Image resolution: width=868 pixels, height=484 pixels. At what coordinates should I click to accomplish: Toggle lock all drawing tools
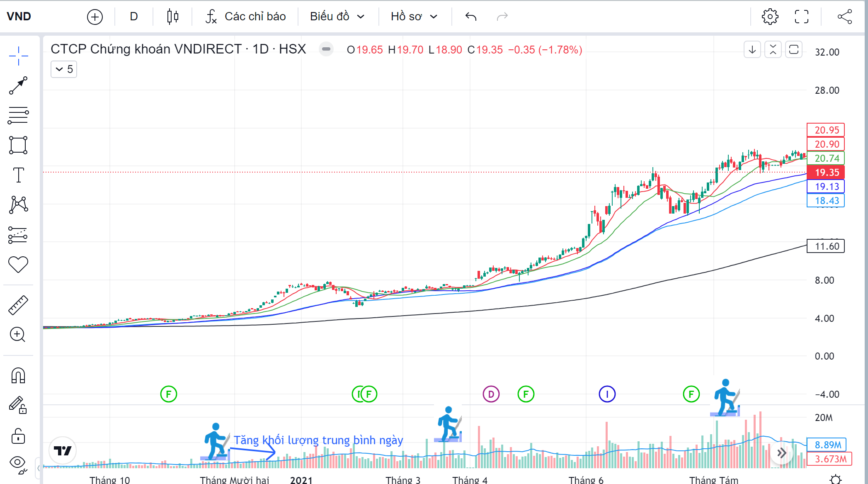tap(18, 436)
